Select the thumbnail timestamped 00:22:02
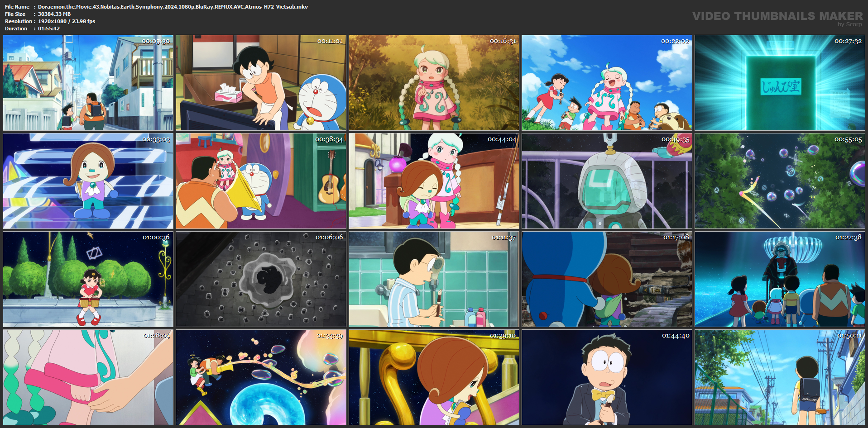 click(x=607, y=83)
